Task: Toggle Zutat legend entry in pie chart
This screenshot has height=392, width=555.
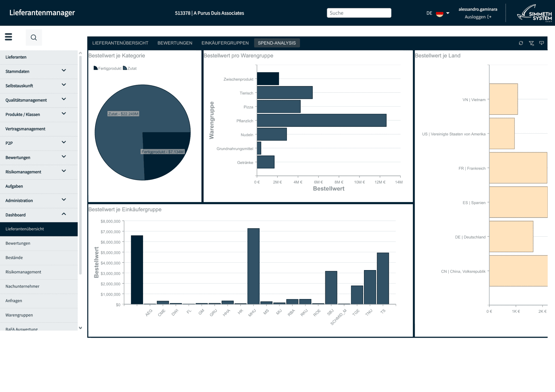Action: click(x=130, y=68)
